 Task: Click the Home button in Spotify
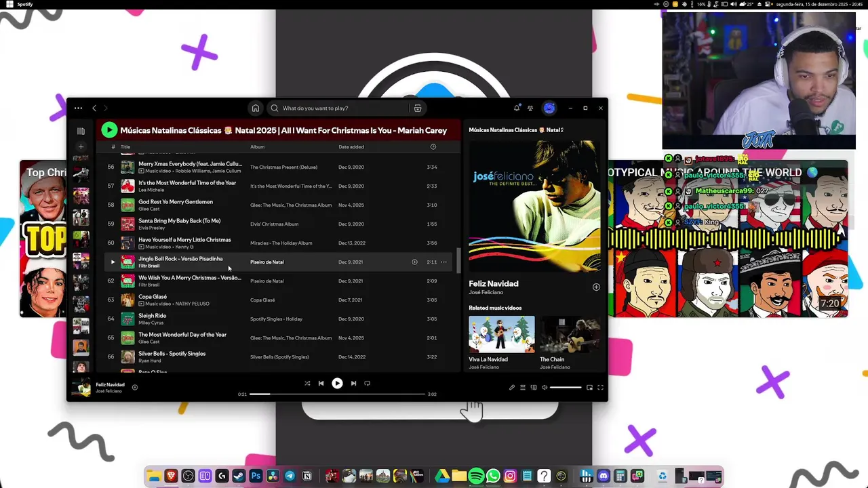(256, 108)
